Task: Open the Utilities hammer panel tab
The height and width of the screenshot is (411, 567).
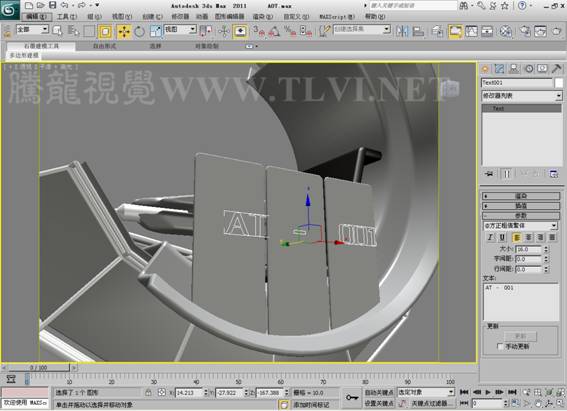Action: pyautogui.click(x=557, y=69)
